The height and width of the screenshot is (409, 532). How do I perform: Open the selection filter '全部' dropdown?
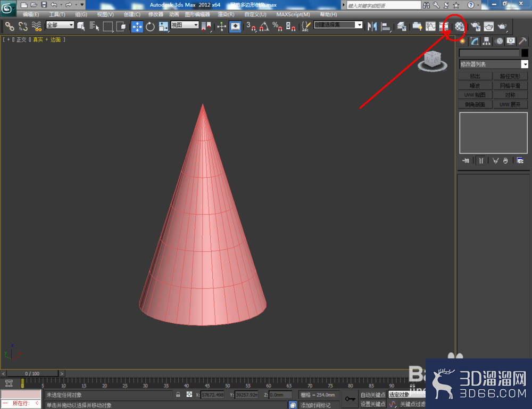(60, 25)
